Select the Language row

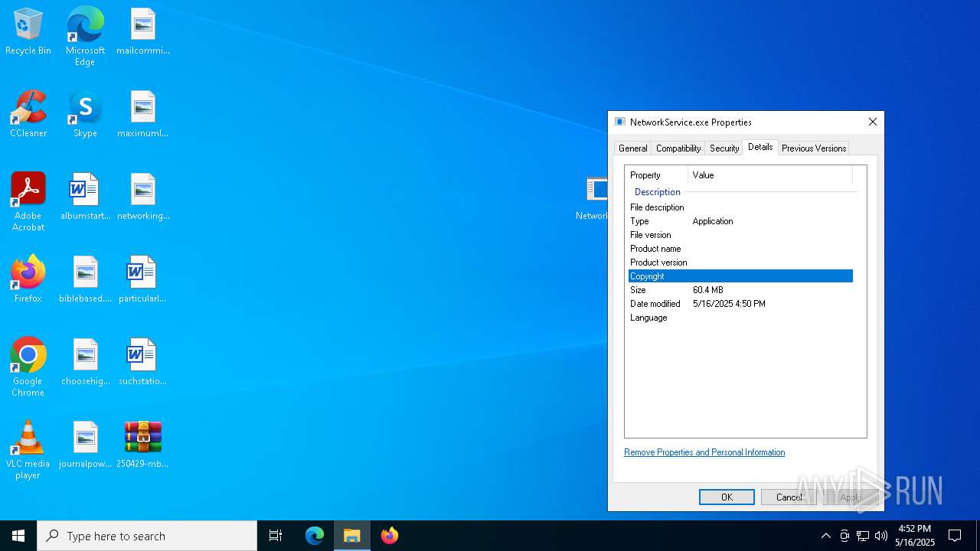[740, 318]
